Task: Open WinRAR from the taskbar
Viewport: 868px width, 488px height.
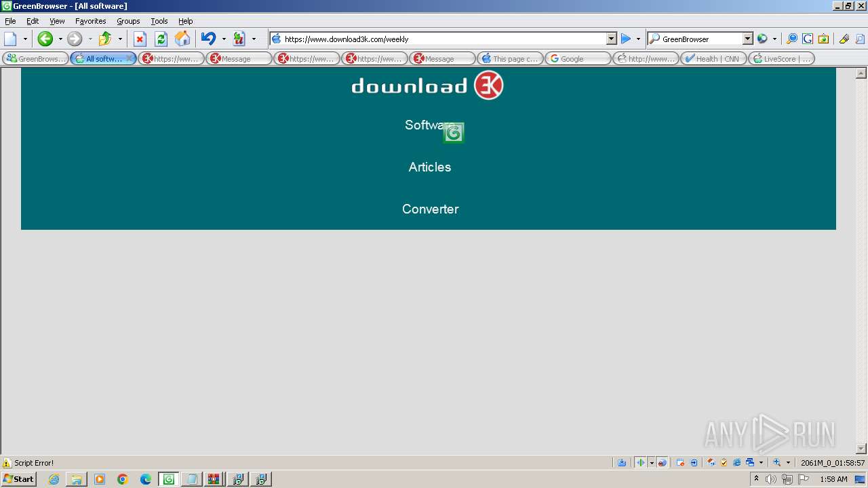Action: 214,479
